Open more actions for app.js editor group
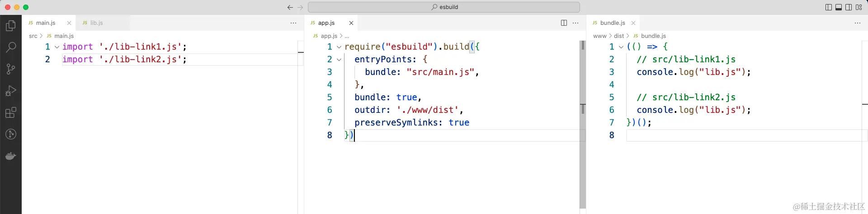 pyautogui.click(x=576, y=23)
